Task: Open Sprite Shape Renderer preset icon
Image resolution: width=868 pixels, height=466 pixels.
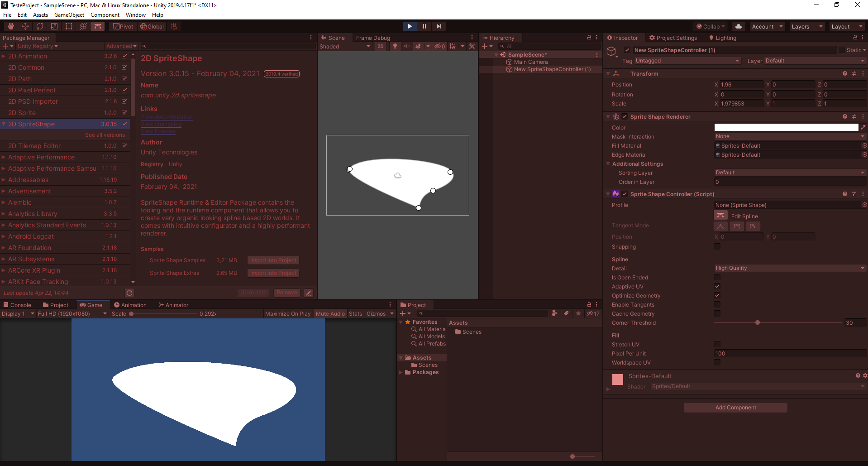Action: coord(854,116)
